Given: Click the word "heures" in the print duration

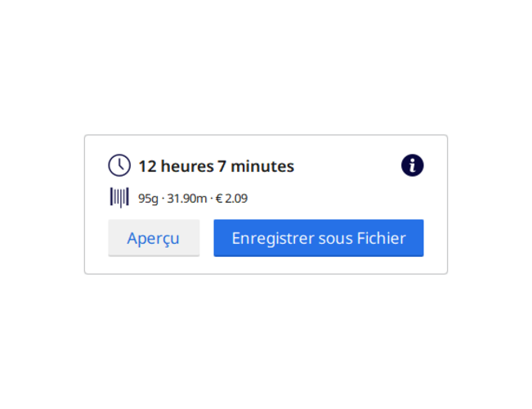Looking at the screenshot, I should [187, 166].
